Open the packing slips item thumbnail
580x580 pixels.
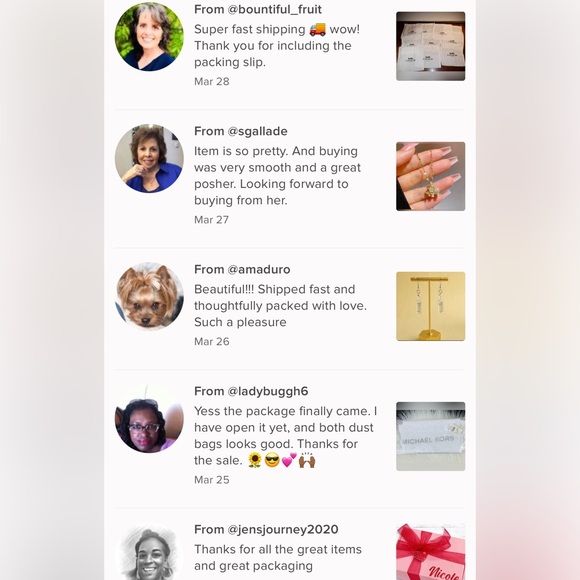pos(431,46)
